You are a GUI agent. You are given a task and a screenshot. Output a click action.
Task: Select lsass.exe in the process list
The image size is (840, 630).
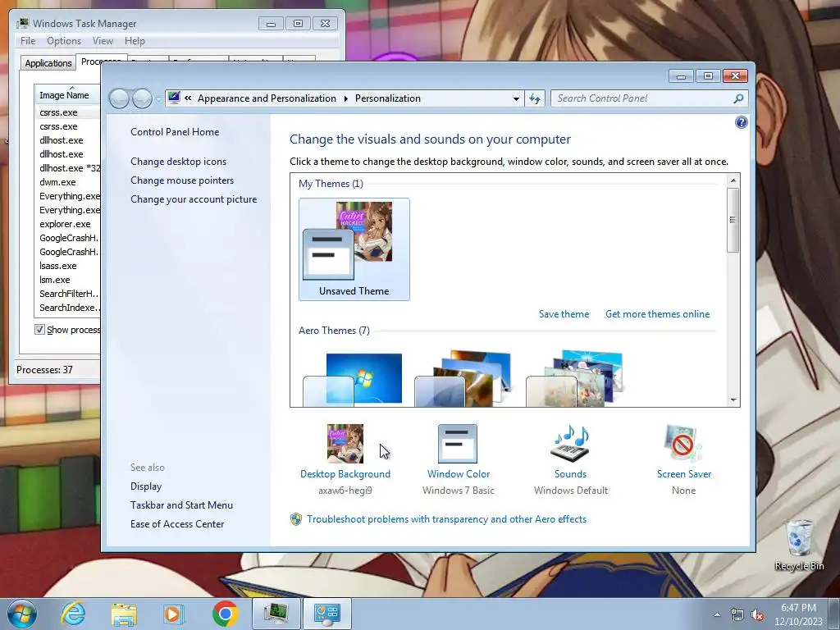click(58, 266)
